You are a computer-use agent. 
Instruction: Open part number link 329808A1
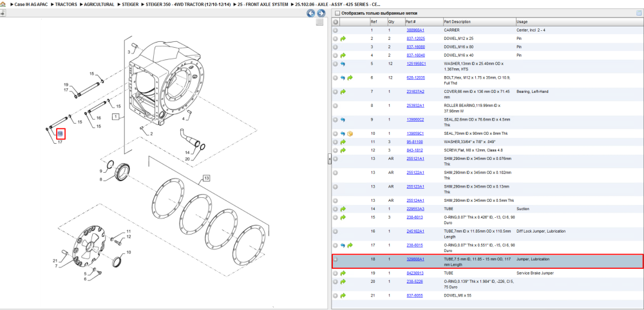(415, 260)
